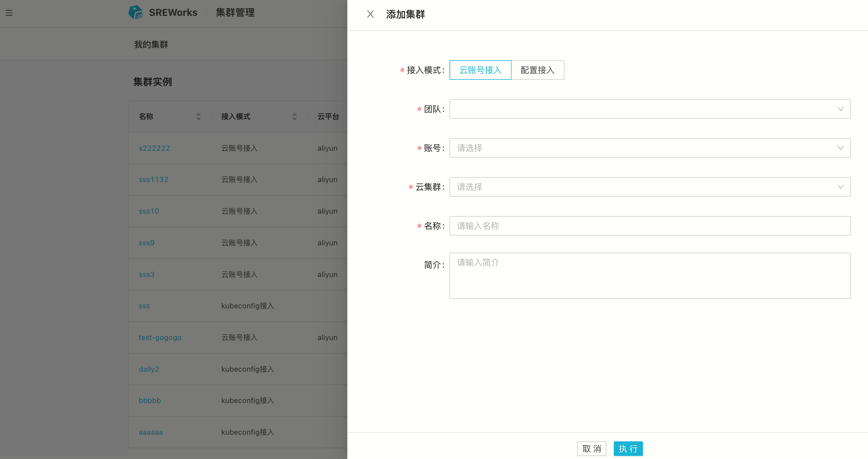Click the 集群管理 header item
The height and width of the screenshot is (459, 868).
[x=235, y=13]
